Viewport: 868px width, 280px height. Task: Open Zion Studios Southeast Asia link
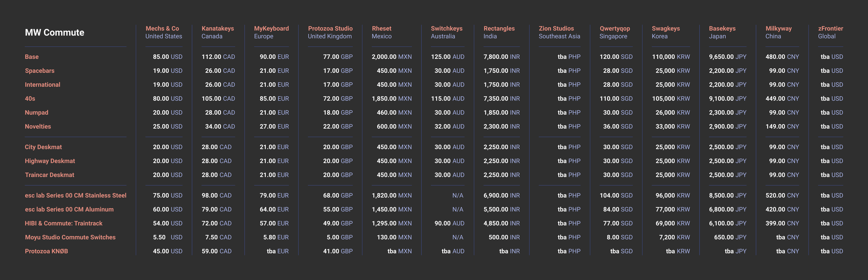(x=556, y=29)
